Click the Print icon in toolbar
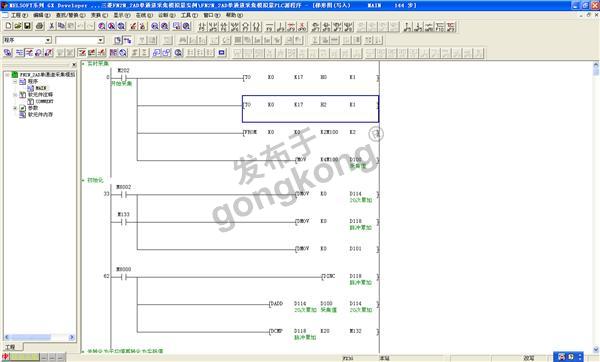The height and width of the screenshot is (362, 600). [39, 26]
